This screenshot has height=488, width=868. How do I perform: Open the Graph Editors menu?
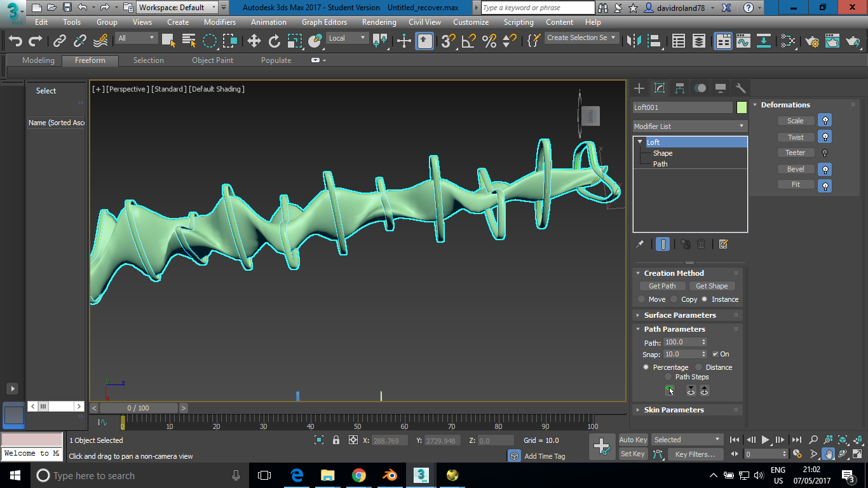coord(324,22)
